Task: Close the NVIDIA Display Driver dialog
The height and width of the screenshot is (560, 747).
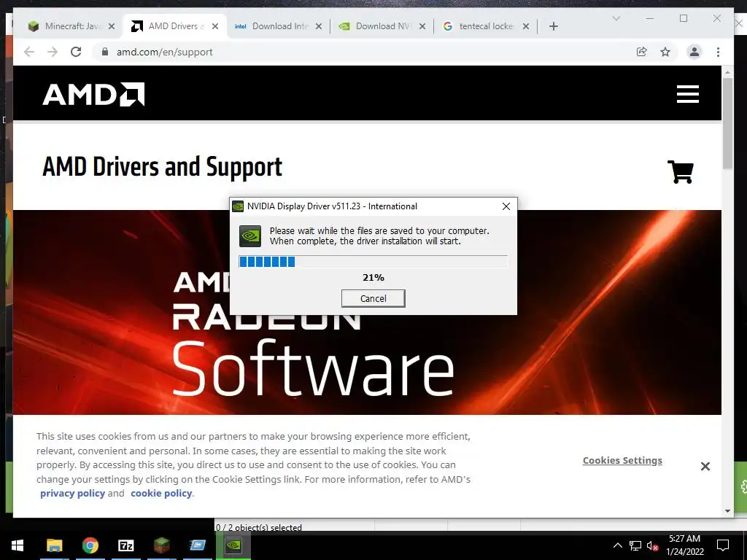Action: click(506, 206)
